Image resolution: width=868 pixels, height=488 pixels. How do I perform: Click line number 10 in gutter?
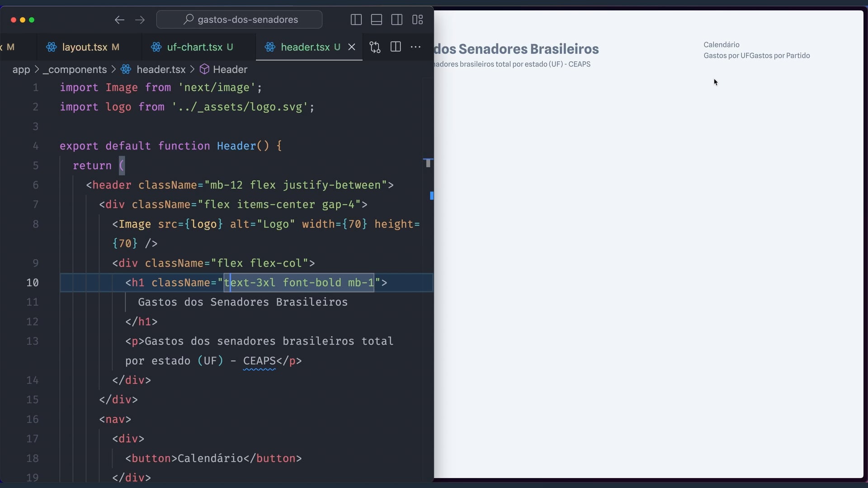pos(33,283)
